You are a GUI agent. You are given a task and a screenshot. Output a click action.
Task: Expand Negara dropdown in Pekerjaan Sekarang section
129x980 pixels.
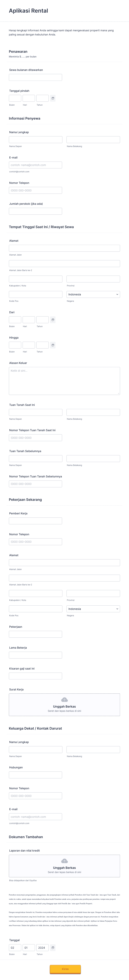point(93,609)
